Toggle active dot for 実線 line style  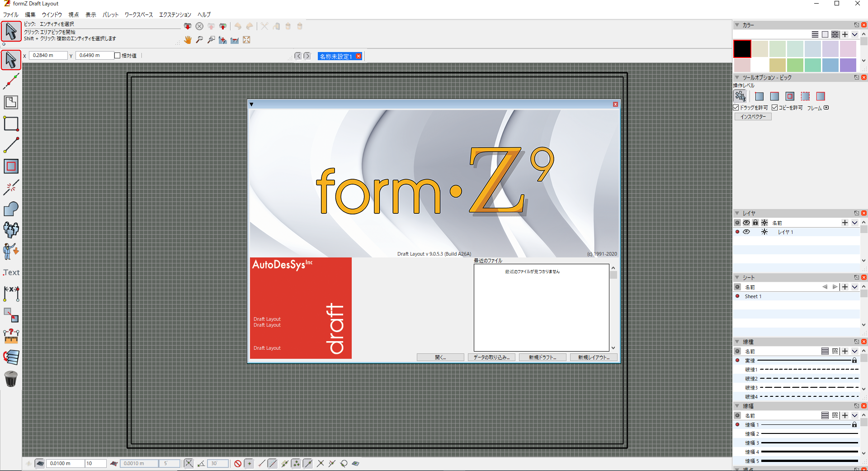(737, 360)
